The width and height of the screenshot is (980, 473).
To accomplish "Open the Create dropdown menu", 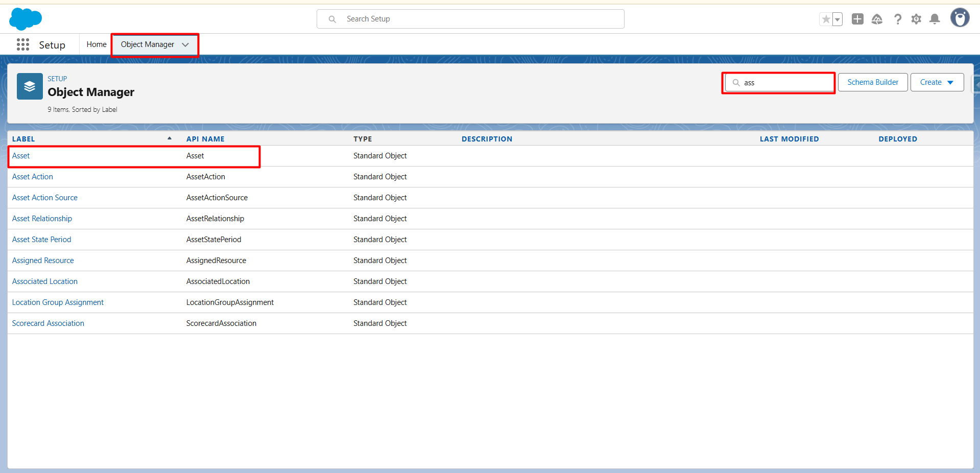I will (937, 82).
